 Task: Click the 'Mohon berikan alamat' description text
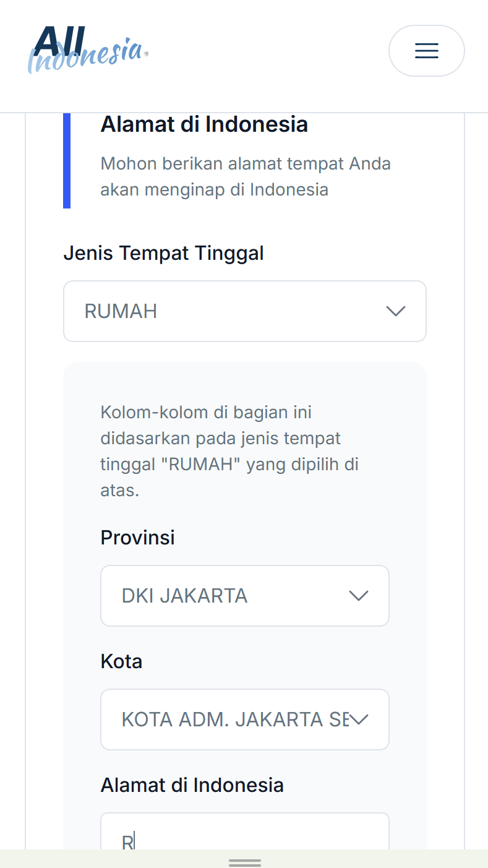[x=245, y=176]
